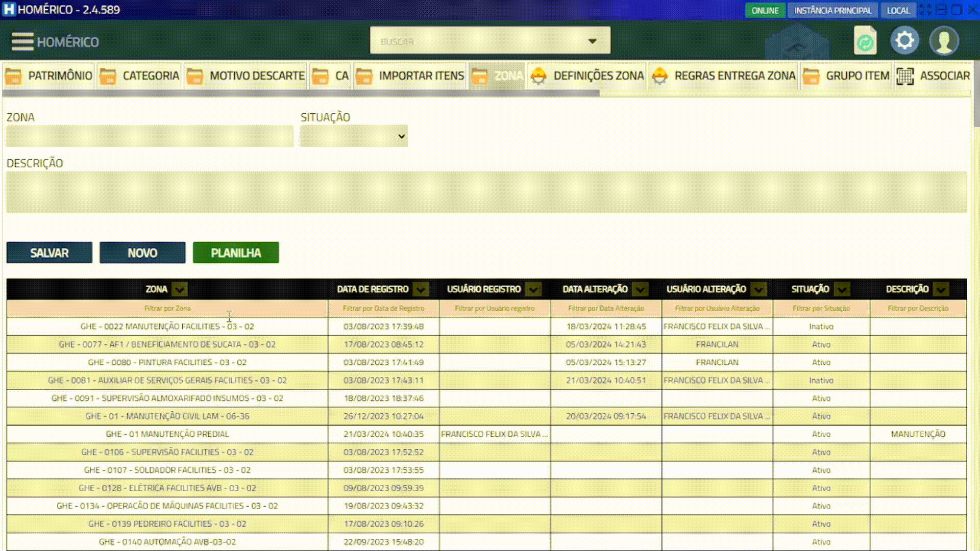Screen dimensions: 980x551
Task: Toggle the fullscreen icon in title bar
Action: [x=925, y=10]
